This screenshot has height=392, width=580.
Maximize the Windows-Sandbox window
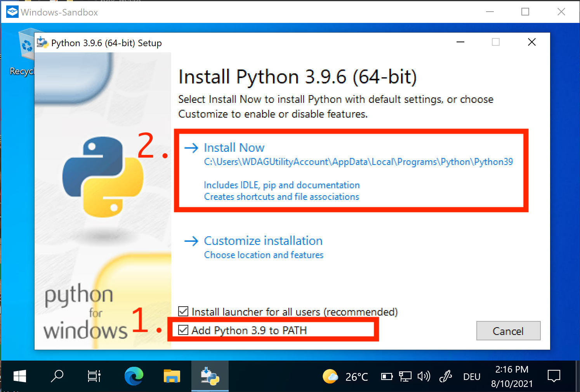coord(525,12)
